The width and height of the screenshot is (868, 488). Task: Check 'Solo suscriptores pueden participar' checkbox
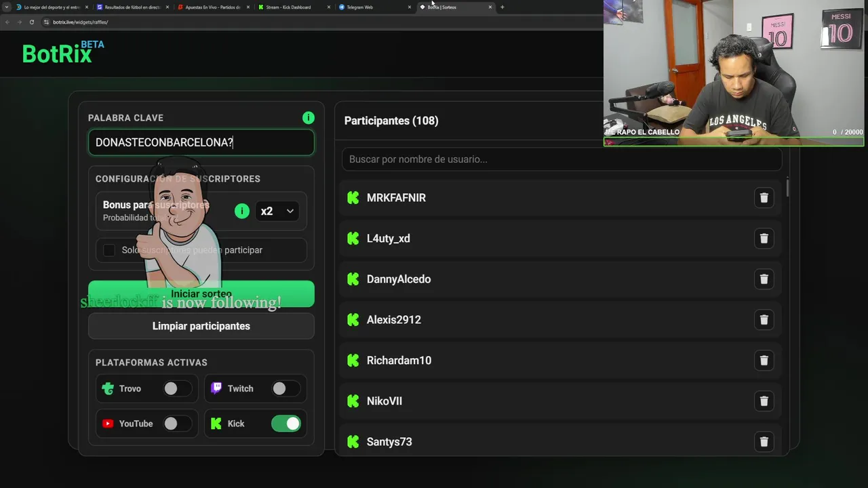click(x=109, y=250)
